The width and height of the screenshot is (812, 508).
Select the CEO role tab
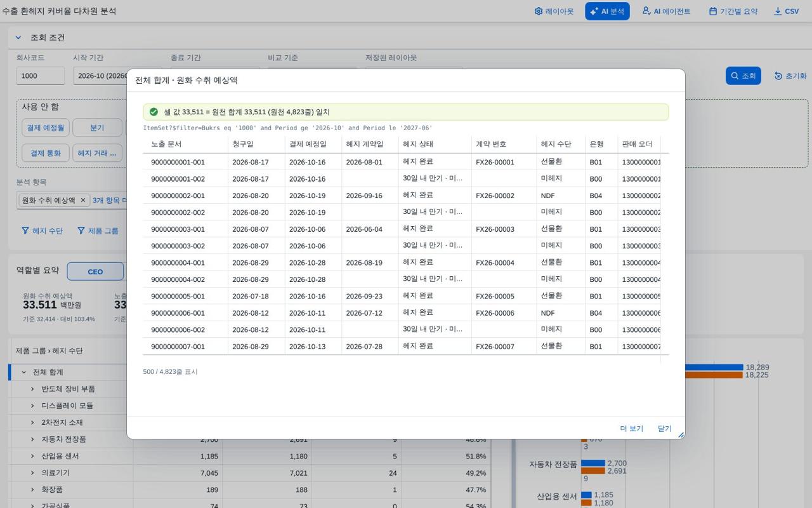click(95, 271)
